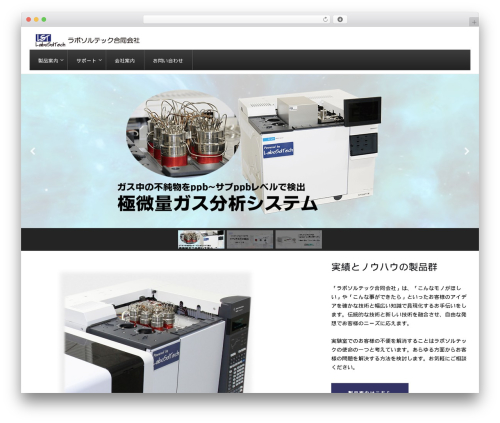The image size is (500, 423).
Task: Click the ラボソルテック合同会社 site title link
Action: (x=104, y=40)
